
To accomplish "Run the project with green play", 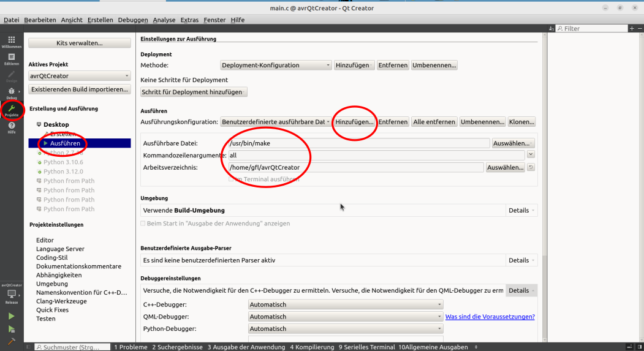I will click(12, 316).
